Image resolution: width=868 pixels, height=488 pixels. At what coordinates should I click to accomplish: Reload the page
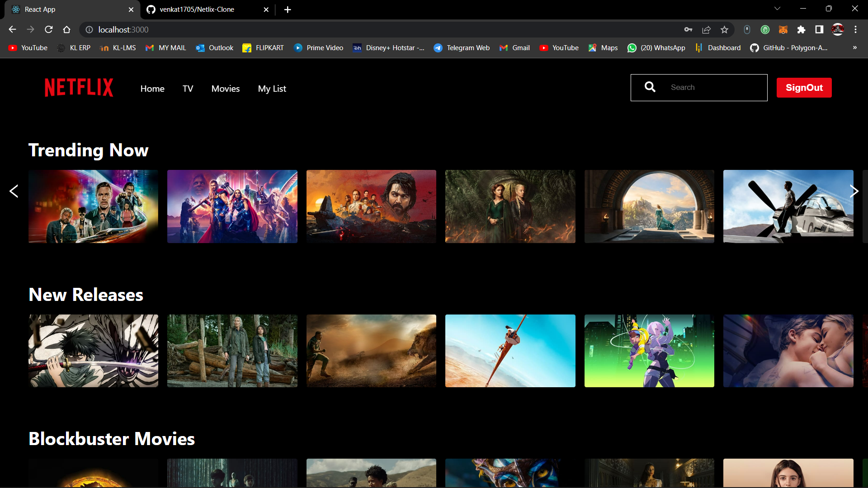(x=49, y=29)
